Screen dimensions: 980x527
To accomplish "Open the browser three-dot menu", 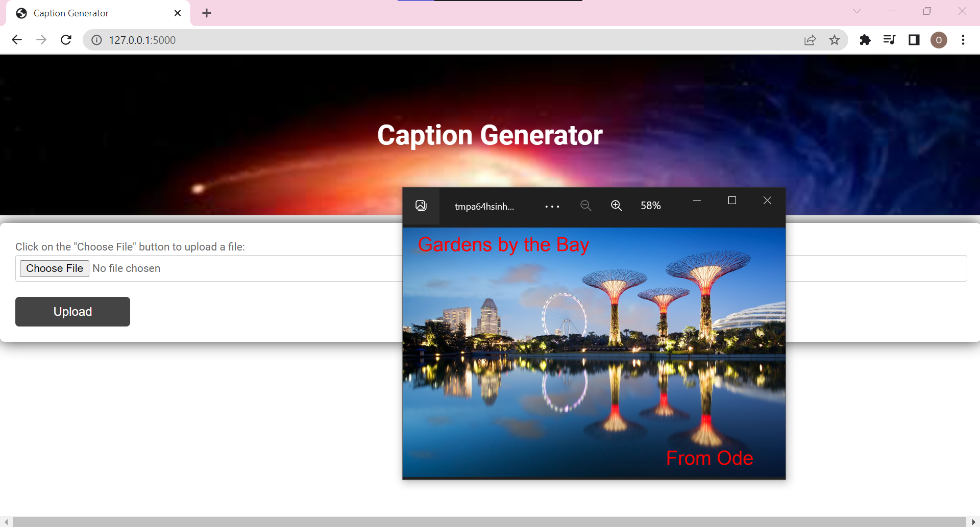I will pyautogui.click(x=964, y=40).
